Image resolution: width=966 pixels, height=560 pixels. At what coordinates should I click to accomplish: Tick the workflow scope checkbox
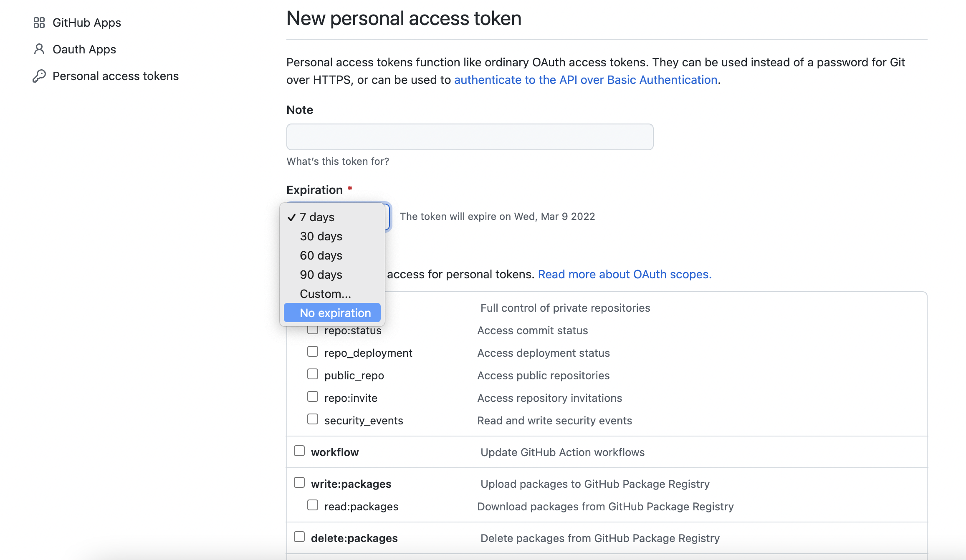click(x=299, y=451)
